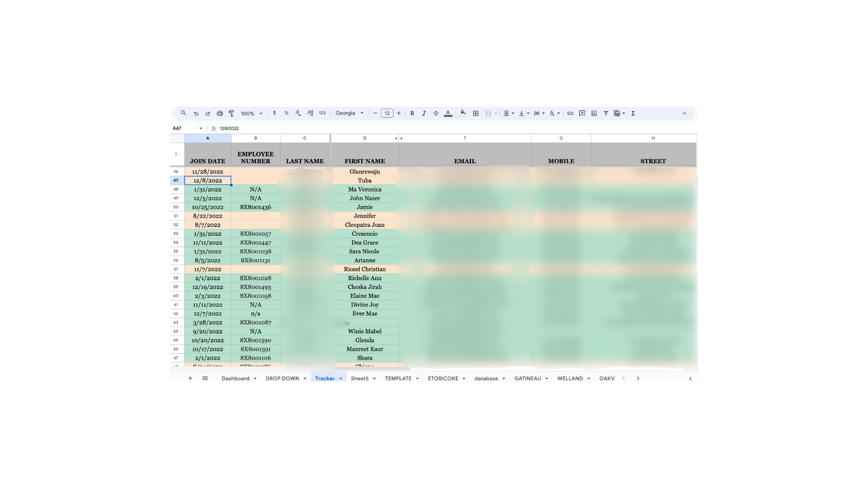
Task: Open the Borders menu
Action: (476, 113)
